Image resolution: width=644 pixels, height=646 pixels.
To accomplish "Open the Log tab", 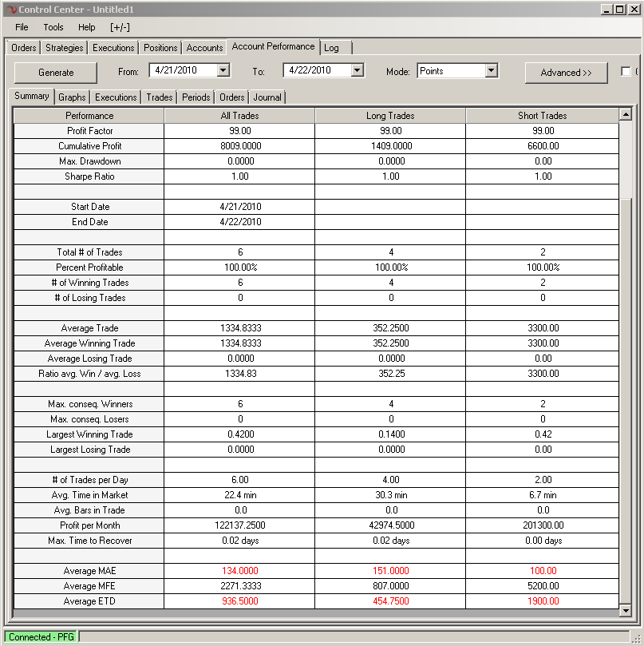I will (337, 48).
